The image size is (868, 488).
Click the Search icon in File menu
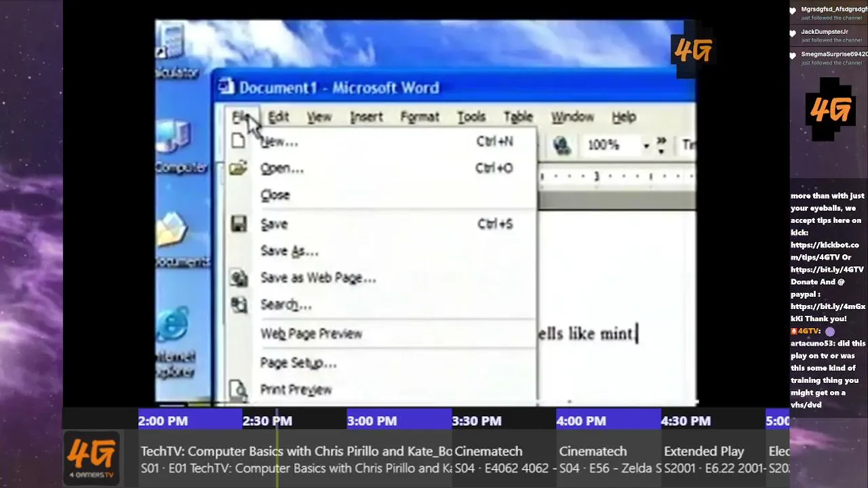[239, 305]
